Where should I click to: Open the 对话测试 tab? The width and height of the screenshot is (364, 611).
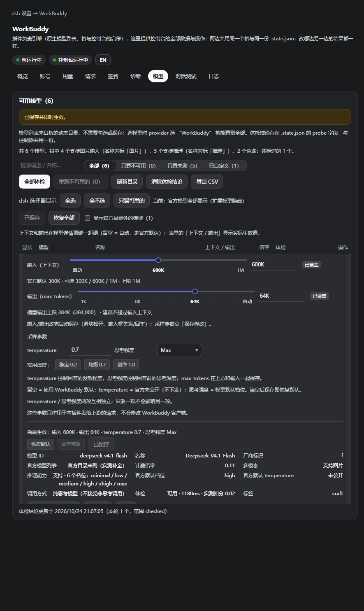(x=186, y=76)
